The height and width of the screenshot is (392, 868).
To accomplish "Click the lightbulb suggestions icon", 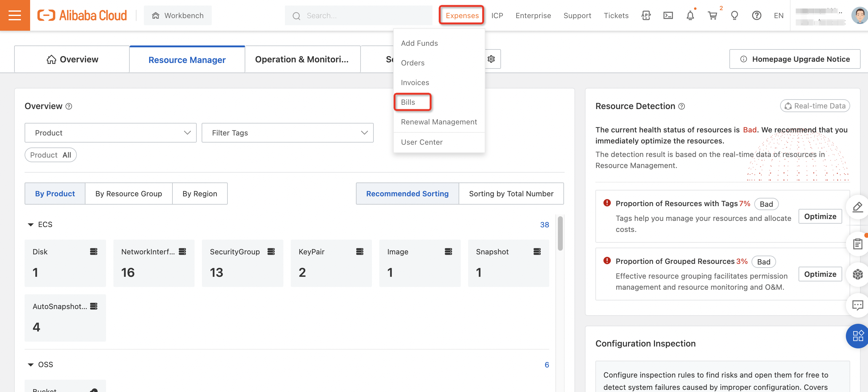I will point(734,15).
